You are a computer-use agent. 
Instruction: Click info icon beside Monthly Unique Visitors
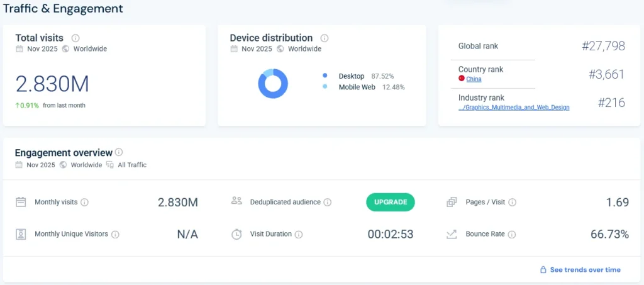(x=115, y=234)
